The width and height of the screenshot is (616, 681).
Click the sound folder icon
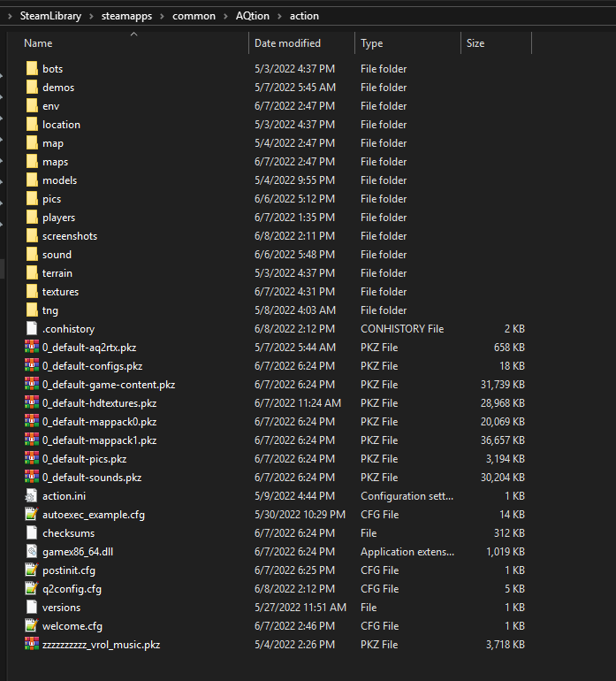32,255
